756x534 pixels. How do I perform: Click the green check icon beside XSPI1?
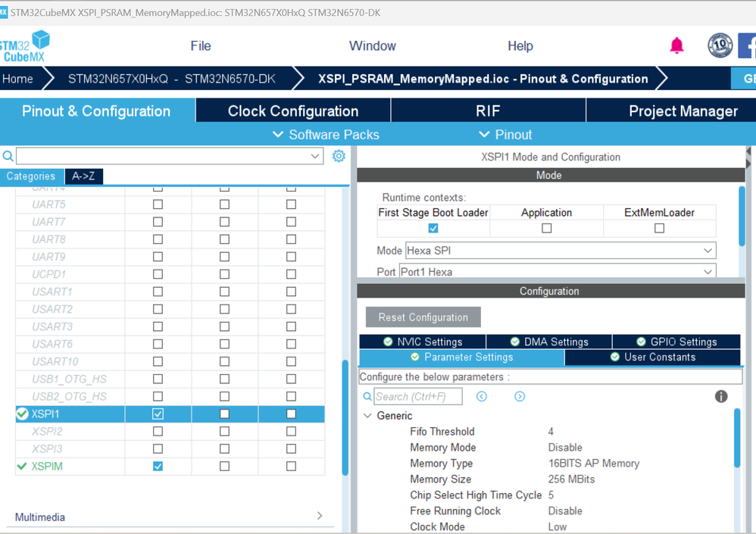(22, 414)
